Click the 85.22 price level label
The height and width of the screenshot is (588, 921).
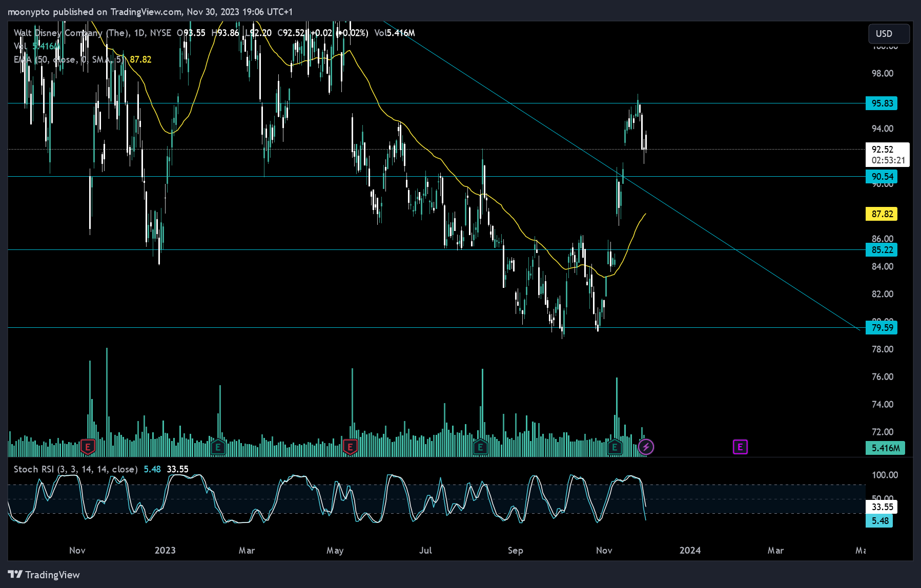(882, 250)
